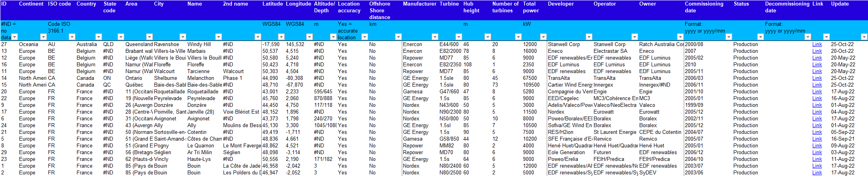The image size is (868, 176).
Task: Open the Turbine column filter dropdown
Action: pyautogui.click(x=459, y=37)
